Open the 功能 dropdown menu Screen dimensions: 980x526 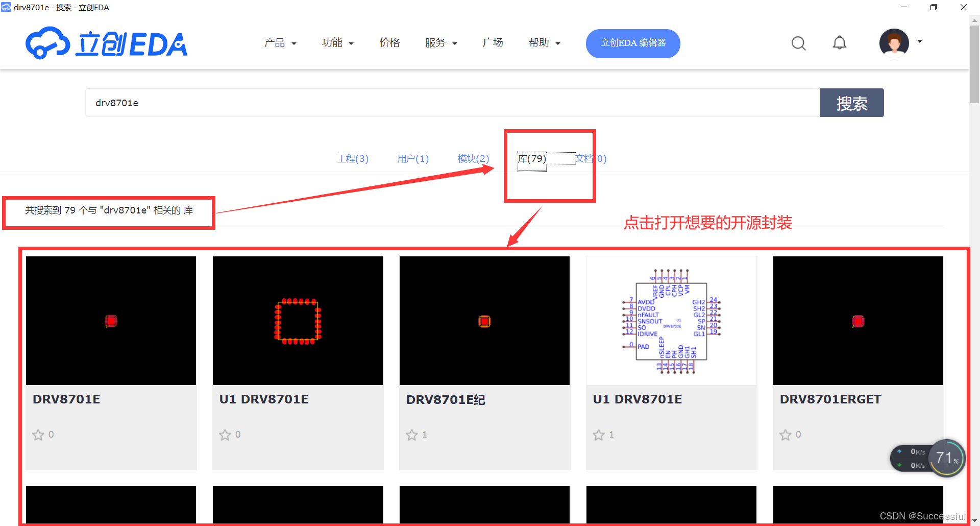coord(338,43)
